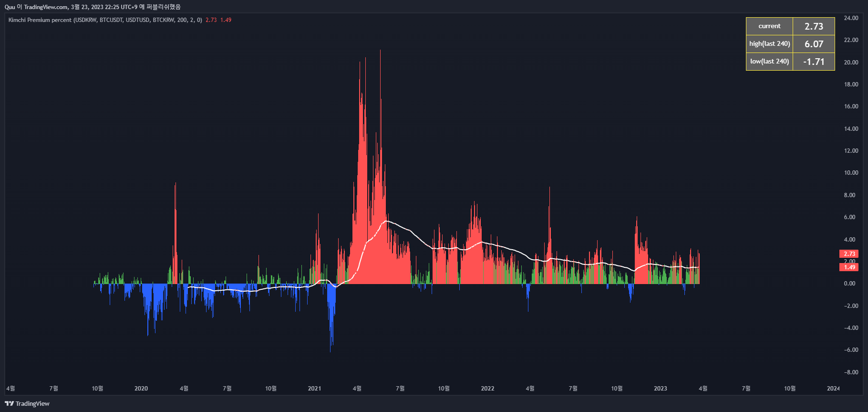Click the 2022 label on time axis

click(487, 389)
